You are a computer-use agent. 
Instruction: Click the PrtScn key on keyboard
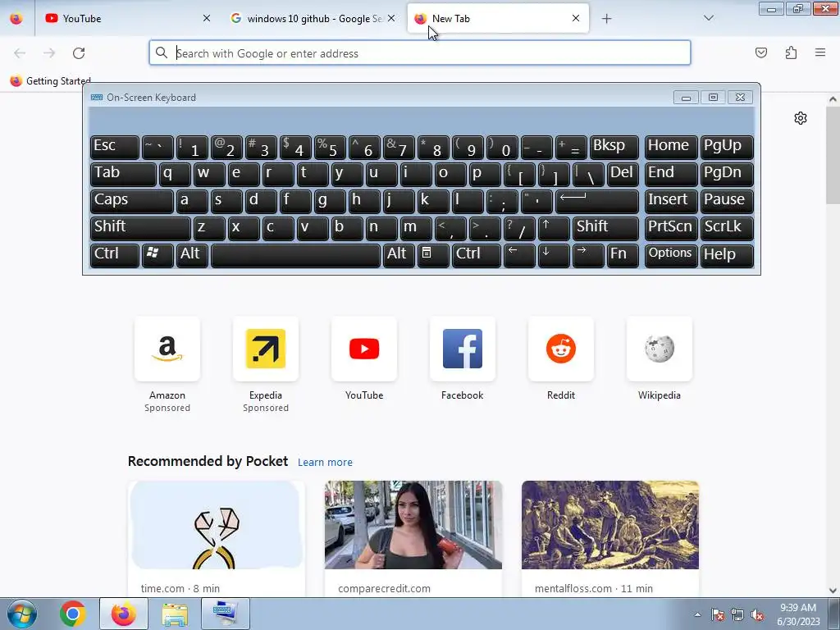tap(671, 228)
